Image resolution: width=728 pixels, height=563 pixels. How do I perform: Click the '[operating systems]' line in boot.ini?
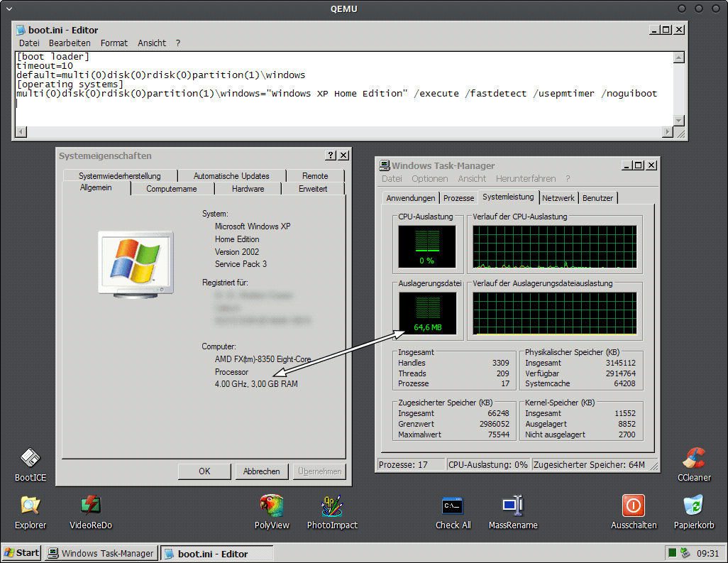[70, 84]
